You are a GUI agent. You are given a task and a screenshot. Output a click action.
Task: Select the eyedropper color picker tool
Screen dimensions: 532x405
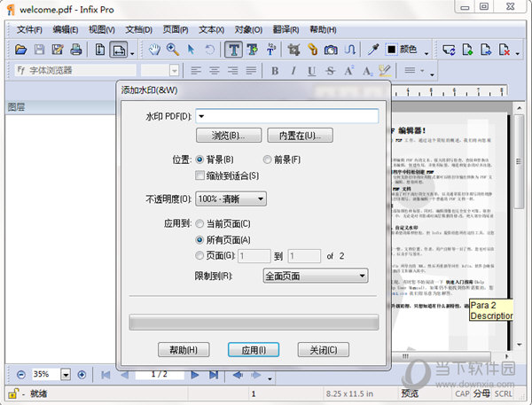pos(373,50)
